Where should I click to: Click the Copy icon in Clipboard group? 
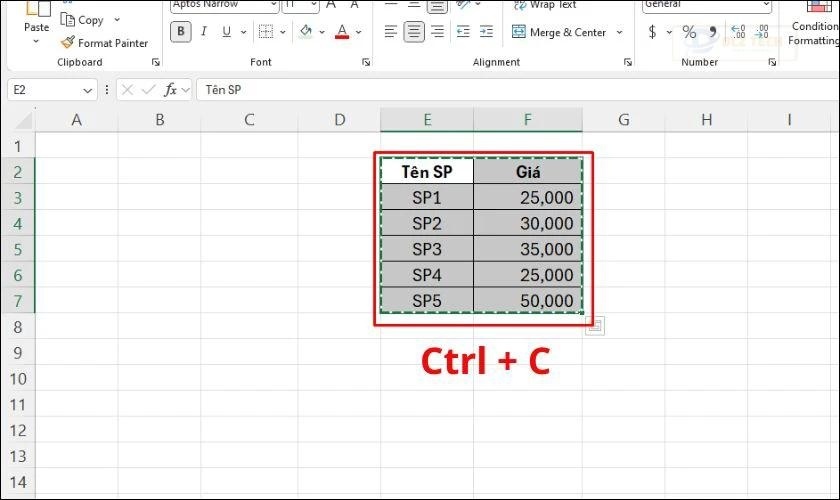click(x=67, y=20)
